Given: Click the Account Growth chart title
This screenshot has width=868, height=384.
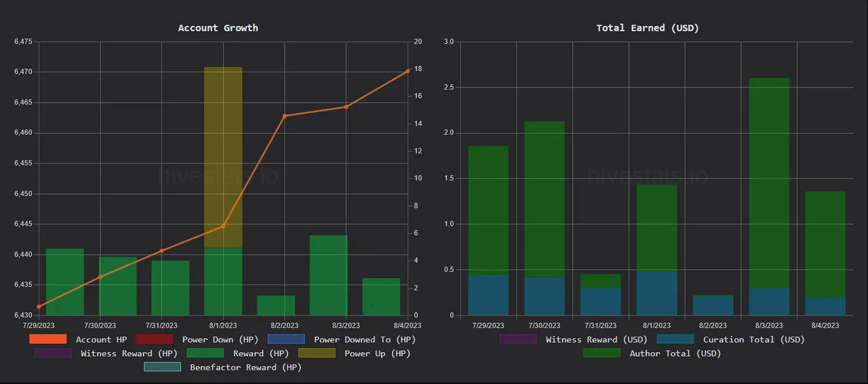Looking at the screenshot, I should [218, 28].
